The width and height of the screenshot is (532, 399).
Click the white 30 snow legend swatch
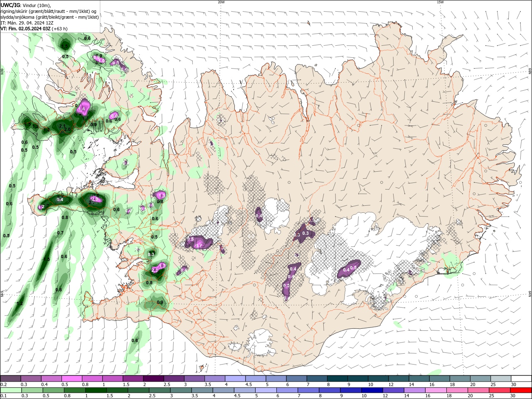click(x=521, y=379)
